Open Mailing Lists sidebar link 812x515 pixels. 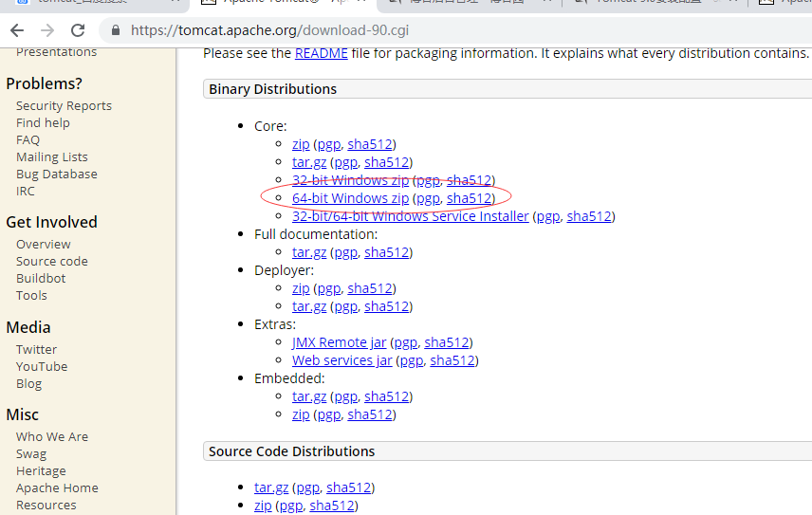coord(52,156)
